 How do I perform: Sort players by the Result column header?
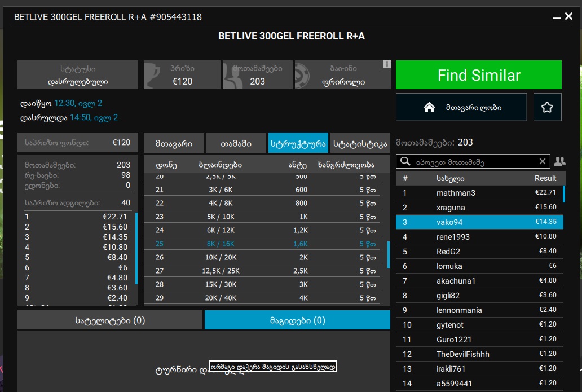545,178
